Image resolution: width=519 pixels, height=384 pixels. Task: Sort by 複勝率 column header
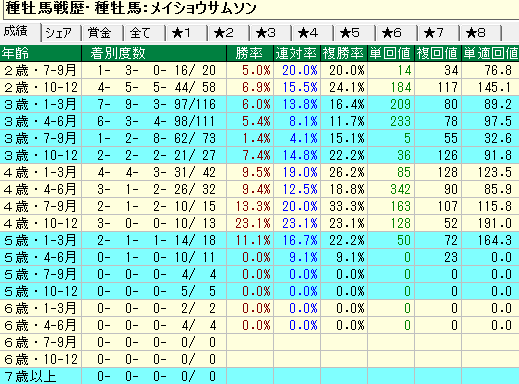pos(344,53)
